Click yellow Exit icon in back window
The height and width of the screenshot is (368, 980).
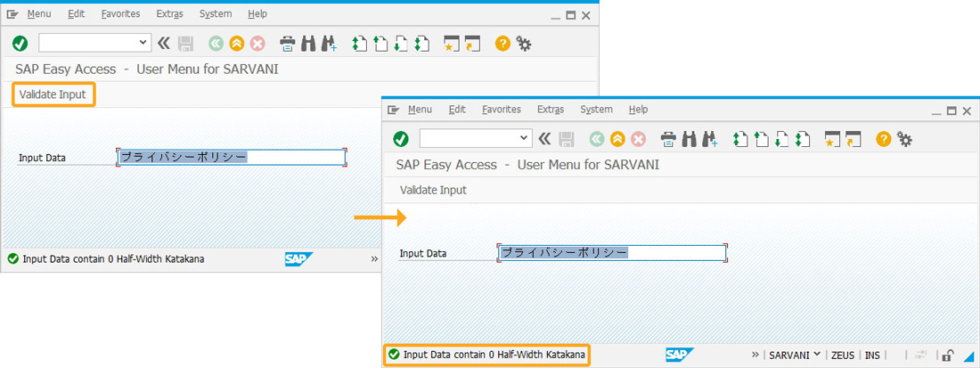point(236,43)
